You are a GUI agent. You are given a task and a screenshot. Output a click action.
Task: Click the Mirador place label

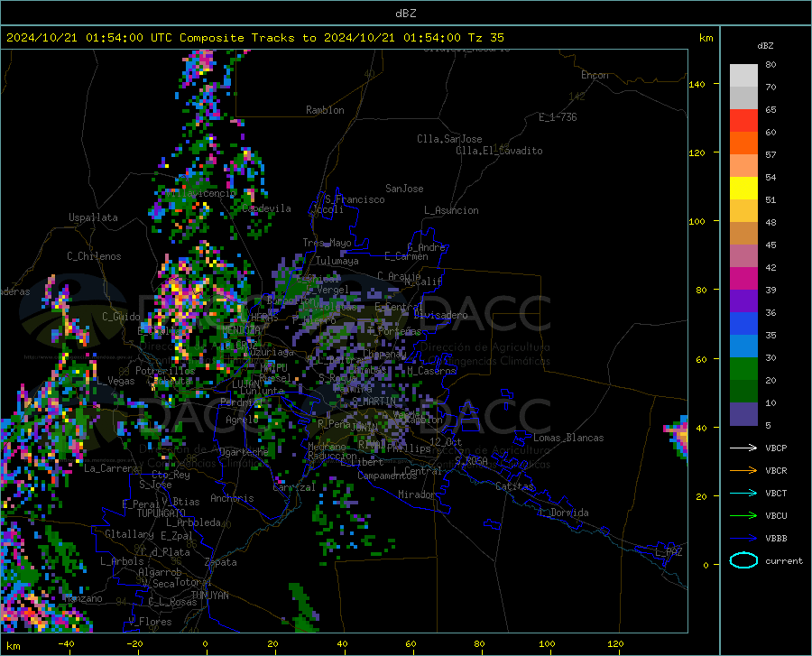(417, 494)
